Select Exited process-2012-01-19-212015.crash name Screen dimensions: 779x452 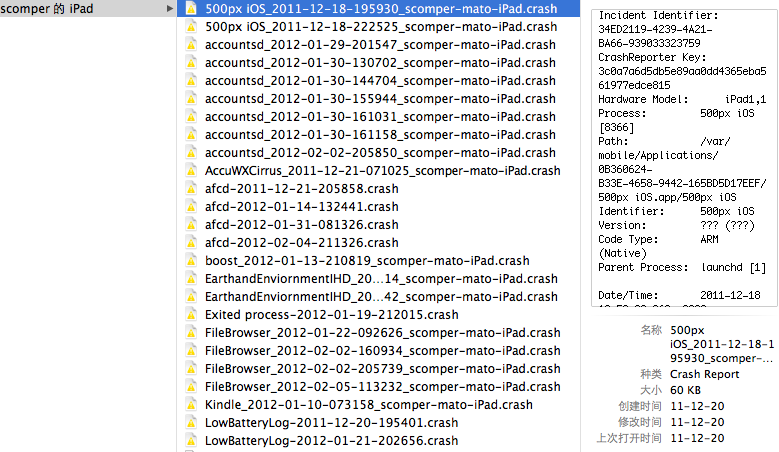pyautogui.click(x=331, y=315)
